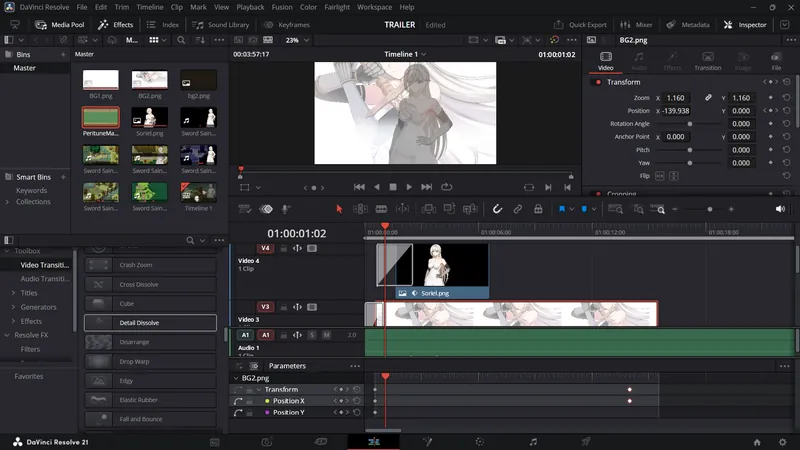Go to Project Manager home icon
The width and height of the screenshot is (800, 450).
pos(757,442)
